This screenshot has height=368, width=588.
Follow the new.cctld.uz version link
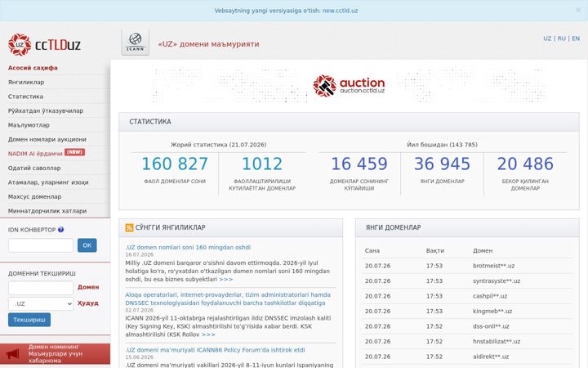click(340, 11)
